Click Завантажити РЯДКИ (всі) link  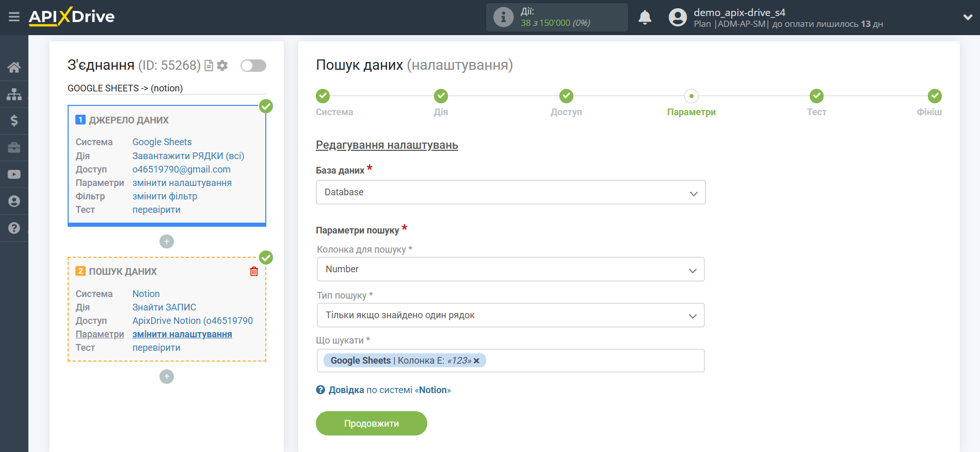coord(188,155)
